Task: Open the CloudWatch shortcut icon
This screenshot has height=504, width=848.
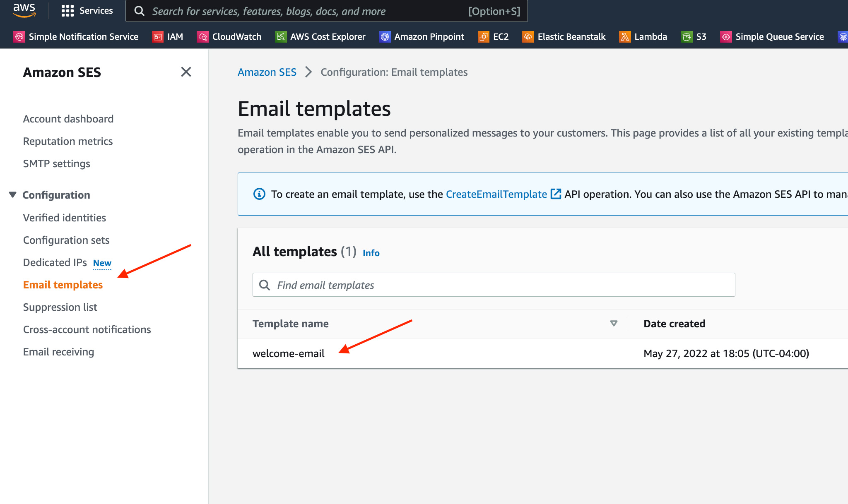Action: (202, 37)
